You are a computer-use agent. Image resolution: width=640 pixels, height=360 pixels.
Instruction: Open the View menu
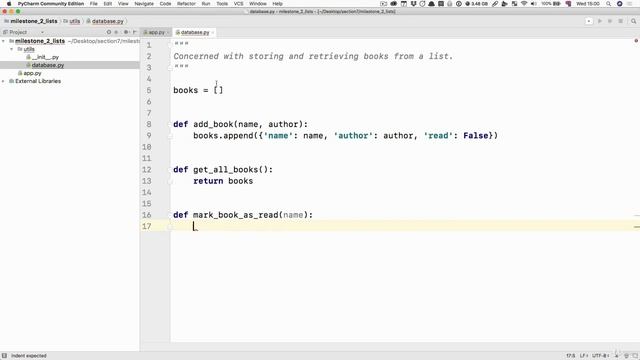click(123, 4)
